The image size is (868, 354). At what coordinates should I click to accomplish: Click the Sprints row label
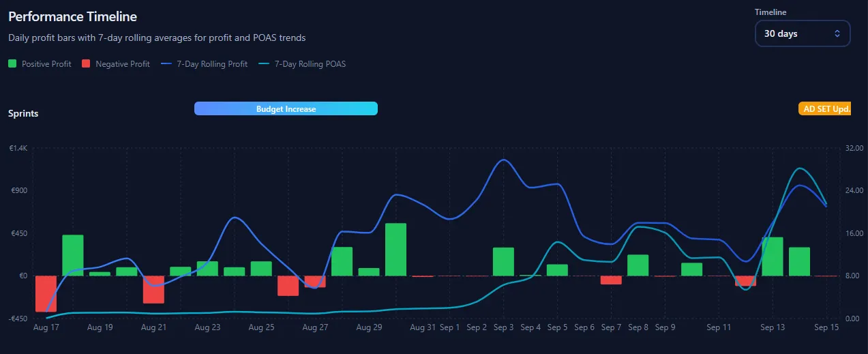point(23,113)
